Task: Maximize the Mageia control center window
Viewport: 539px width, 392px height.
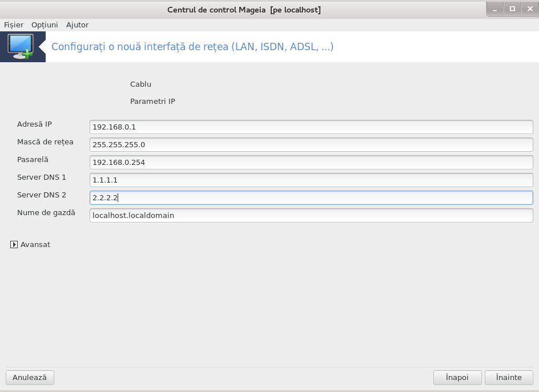Action: pos(513,9)
